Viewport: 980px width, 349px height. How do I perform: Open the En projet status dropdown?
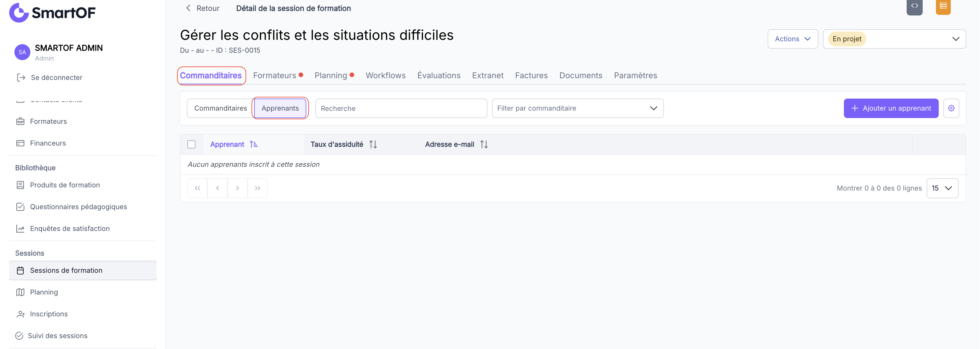[894, 39]
